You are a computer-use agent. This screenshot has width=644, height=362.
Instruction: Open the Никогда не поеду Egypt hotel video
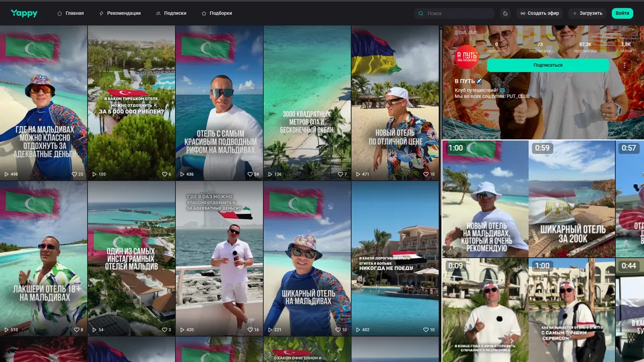click(x=396, y=258)
